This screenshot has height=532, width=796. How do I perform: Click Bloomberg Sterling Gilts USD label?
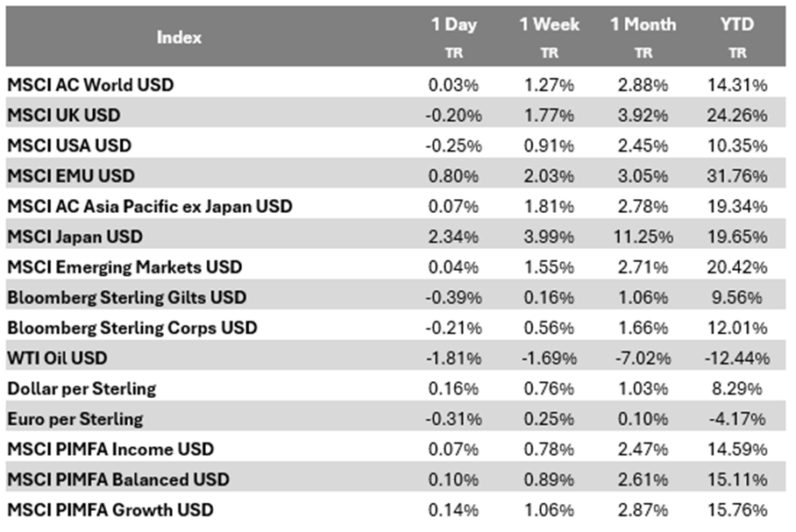coord(126,297)
